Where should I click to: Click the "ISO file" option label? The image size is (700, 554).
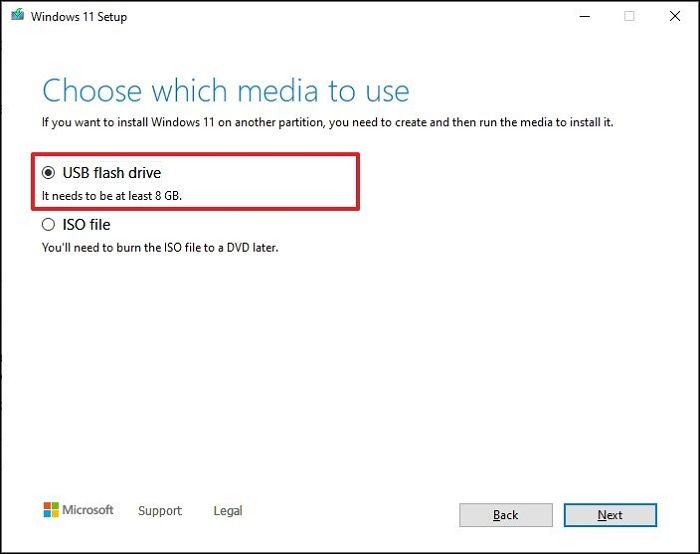(86, 225)
